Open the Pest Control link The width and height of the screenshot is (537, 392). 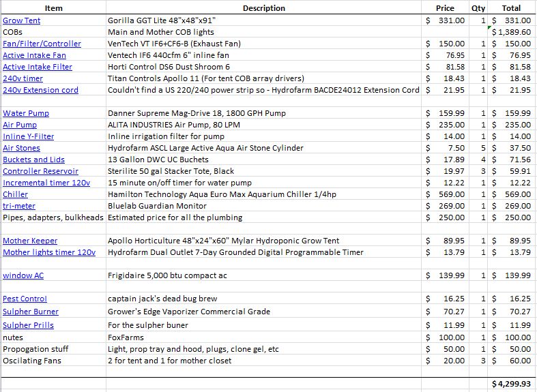tap(25, 299)
